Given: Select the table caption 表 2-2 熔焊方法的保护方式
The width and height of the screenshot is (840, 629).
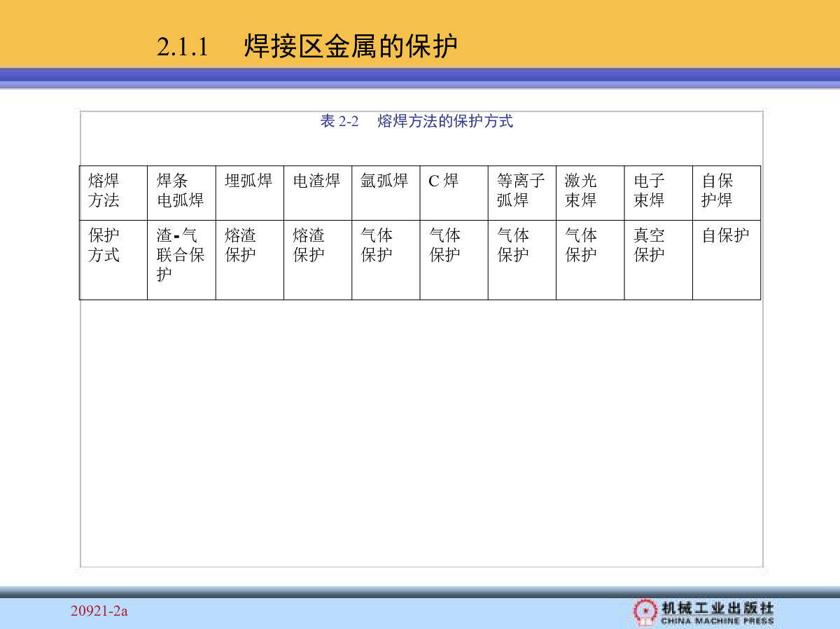Looking at the screenshot, I should (416, 121).
